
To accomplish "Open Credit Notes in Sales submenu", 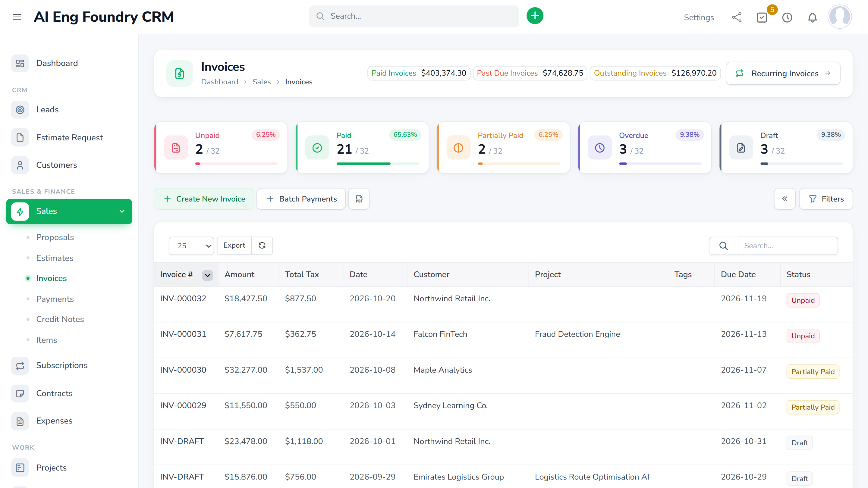I will (x=60, y=319).
